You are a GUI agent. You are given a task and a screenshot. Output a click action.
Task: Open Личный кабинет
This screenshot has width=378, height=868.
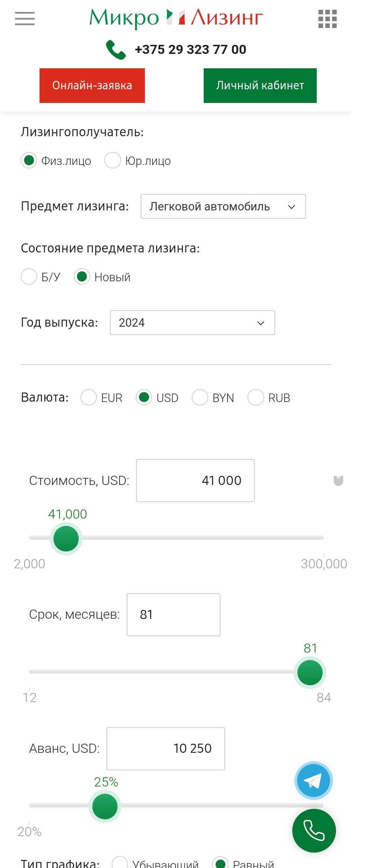260,85
